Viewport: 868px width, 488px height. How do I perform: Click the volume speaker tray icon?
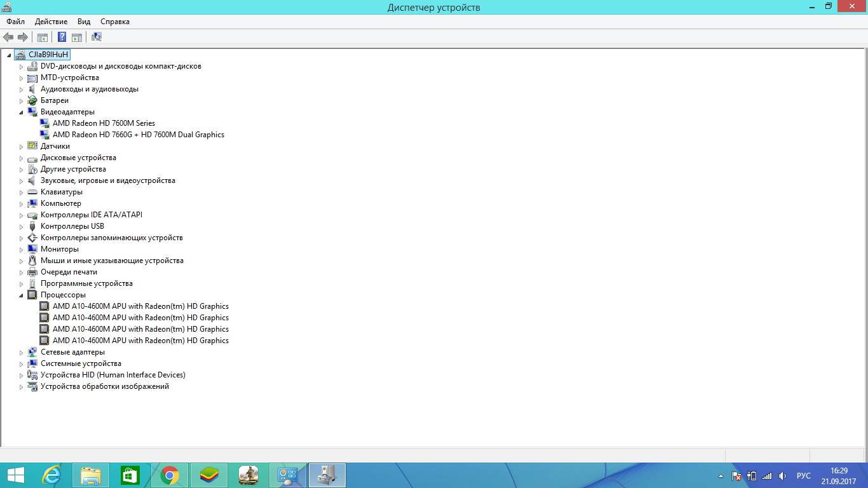(783, 476)
